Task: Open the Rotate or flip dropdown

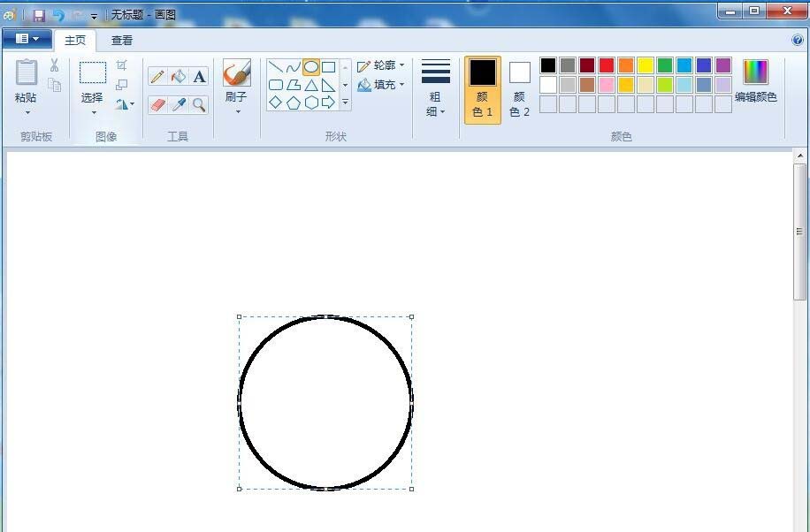Action: [125, 104]
